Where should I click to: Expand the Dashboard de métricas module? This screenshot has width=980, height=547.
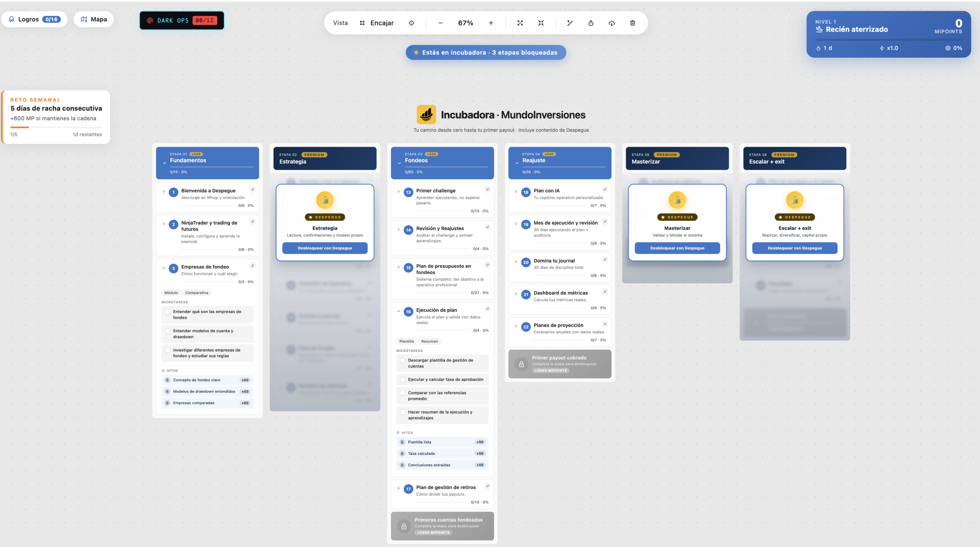tap(516, 294)
